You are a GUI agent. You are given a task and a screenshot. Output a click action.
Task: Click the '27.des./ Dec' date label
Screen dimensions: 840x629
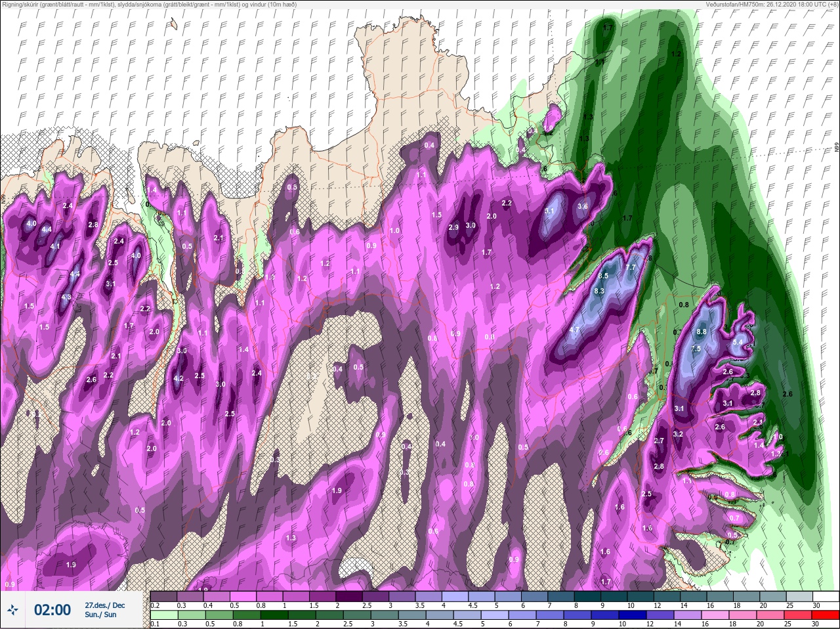point(104,605)
